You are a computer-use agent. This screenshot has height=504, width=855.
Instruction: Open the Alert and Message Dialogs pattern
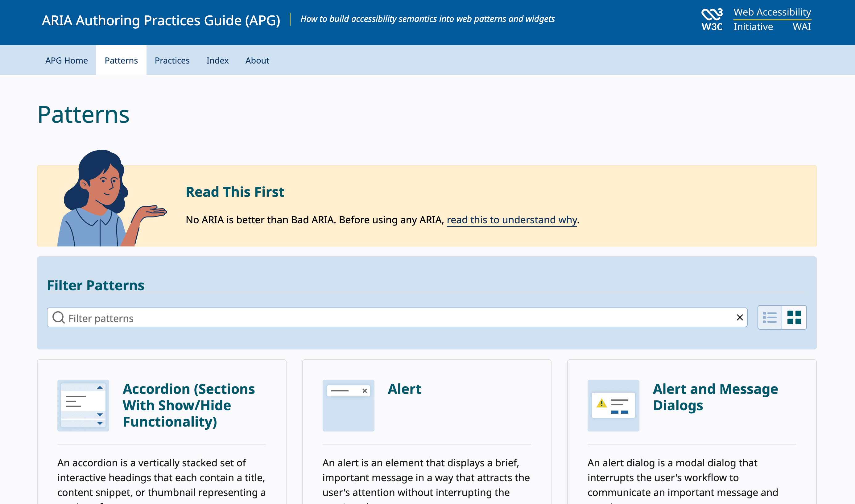[x=716, y=397]
